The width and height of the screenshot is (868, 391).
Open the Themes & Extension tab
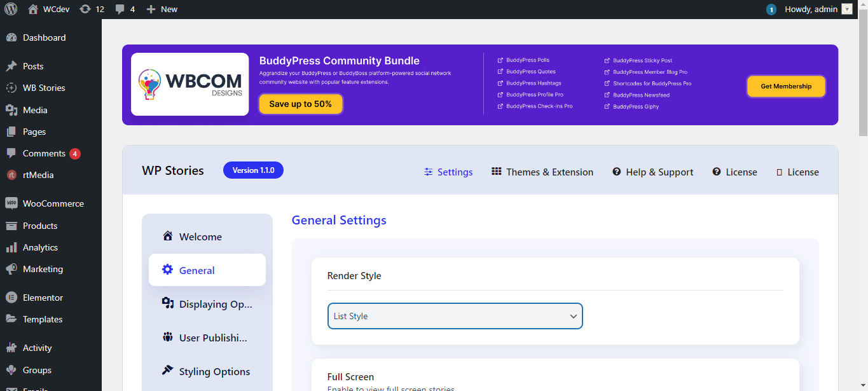pyautogui.click(x=542, y=172)
